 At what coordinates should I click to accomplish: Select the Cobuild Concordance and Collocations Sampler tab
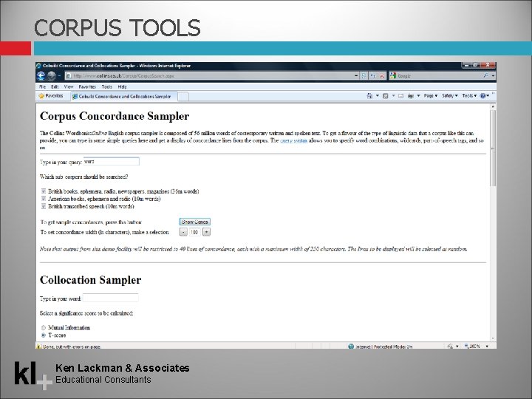tap(124, 96)
